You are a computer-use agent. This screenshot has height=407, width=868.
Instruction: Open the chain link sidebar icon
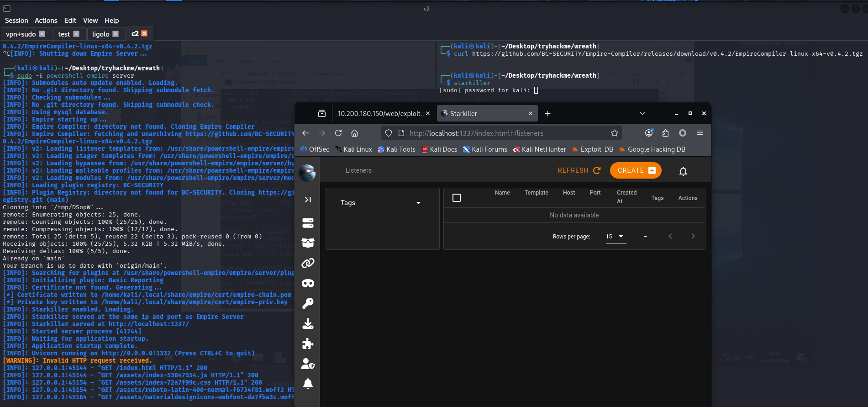point(308,263)
